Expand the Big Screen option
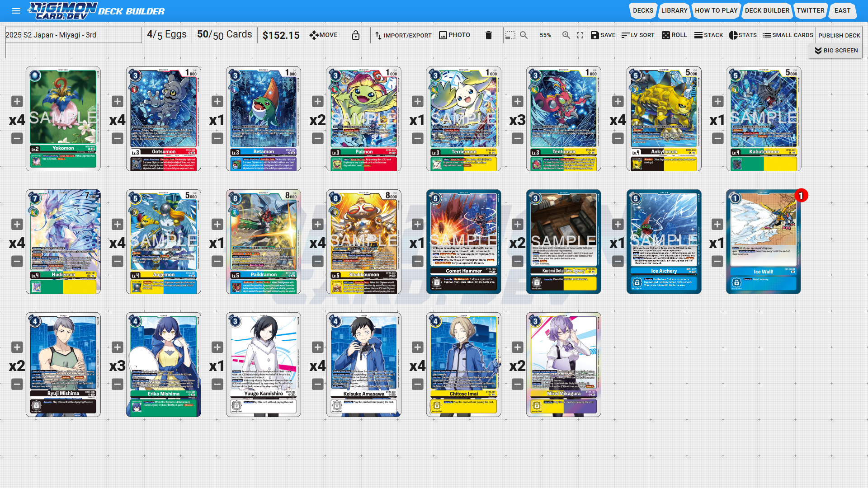This screenshot has width=868, height=488. (836, 51)
